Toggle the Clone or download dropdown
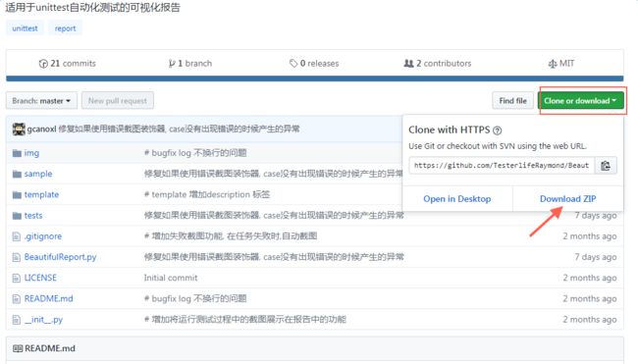The width and height of the screenshot is (638, 364). (x=581, y=100)
